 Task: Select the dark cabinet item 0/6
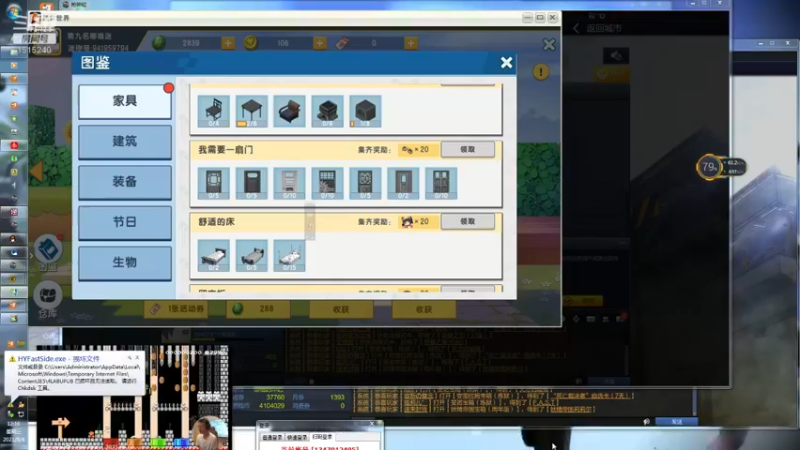pos(327,111)
